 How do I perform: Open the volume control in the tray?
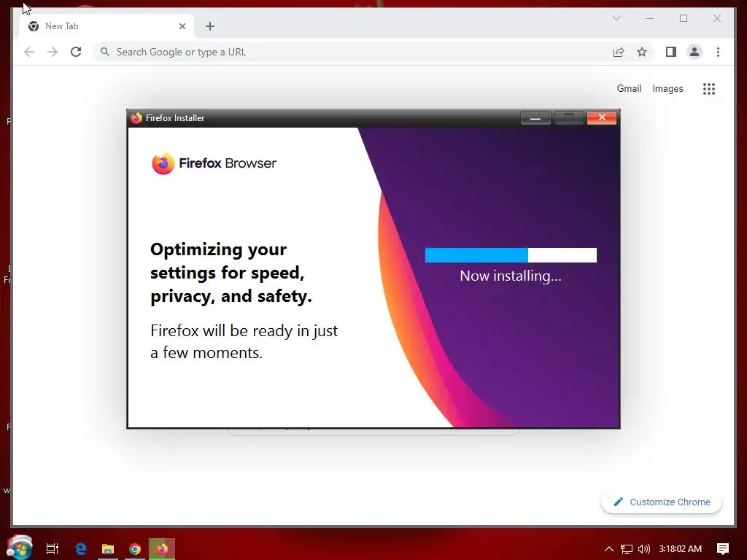point(643,549)
